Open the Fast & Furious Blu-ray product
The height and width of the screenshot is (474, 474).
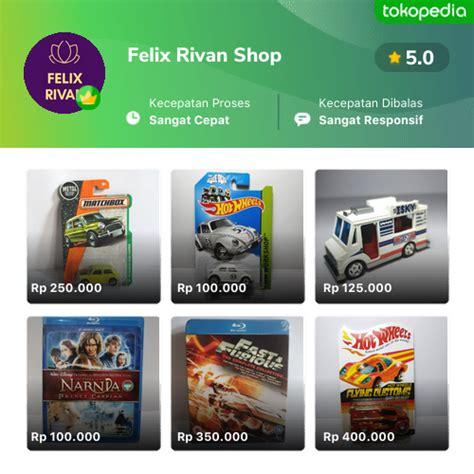pyautogui.click(x=238, y=383)
